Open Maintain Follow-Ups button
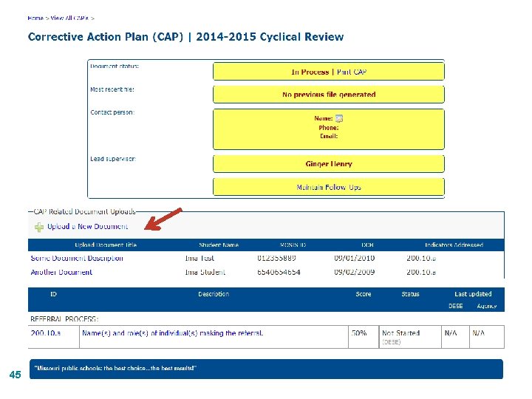The width and height of the screenshot is (532, 399). tap(328, 187)
